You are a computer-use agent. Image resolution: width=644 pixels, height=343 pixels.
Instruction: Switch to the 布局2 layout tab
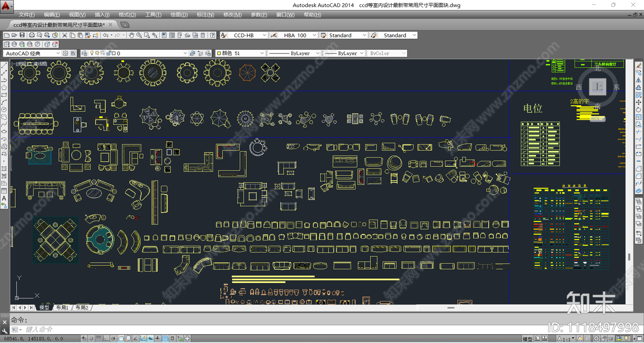(x=82, y=308)
